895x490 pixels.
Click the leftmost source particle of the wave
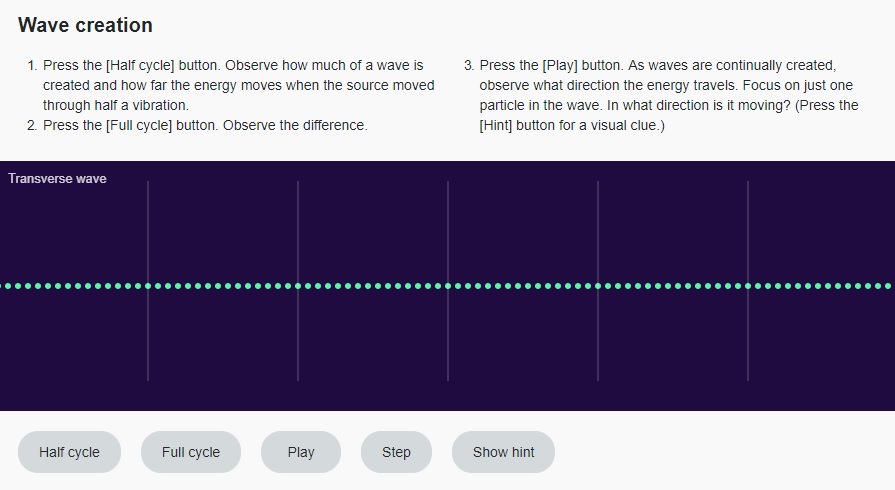point(2,286)
